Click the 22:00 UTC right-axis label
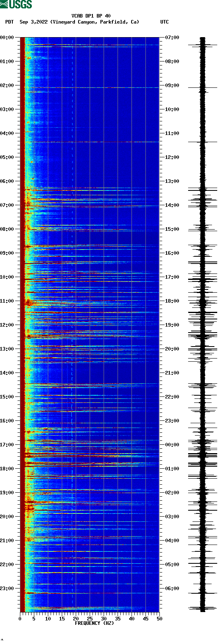The width and height of the screenshot is (220, 644). point(172,397)
